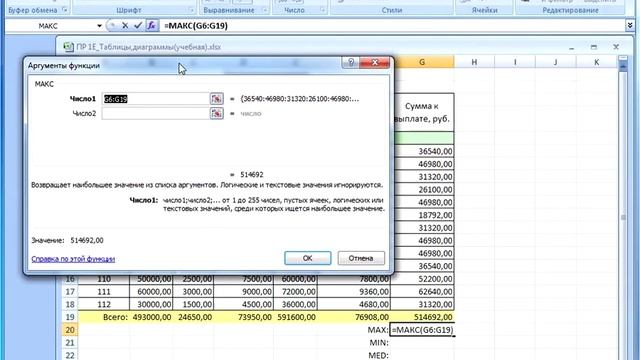Click the help question mark in dialog title
Screen dimensions: 640x360
click(351, 62)
